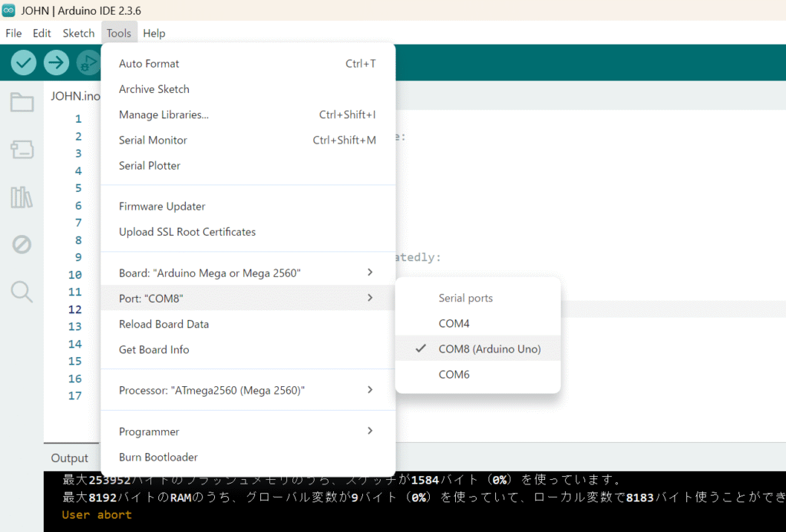786x532 pixels.
Task: Open the Sketchbook folder sidebar icon
Action: click(x=22, y=102)
